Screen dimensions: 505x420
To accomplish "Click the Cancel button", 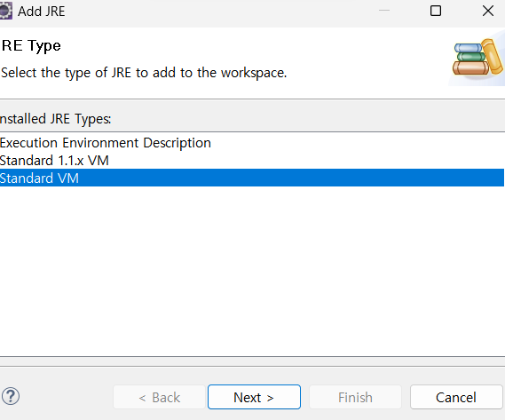I will coord(456,397).
